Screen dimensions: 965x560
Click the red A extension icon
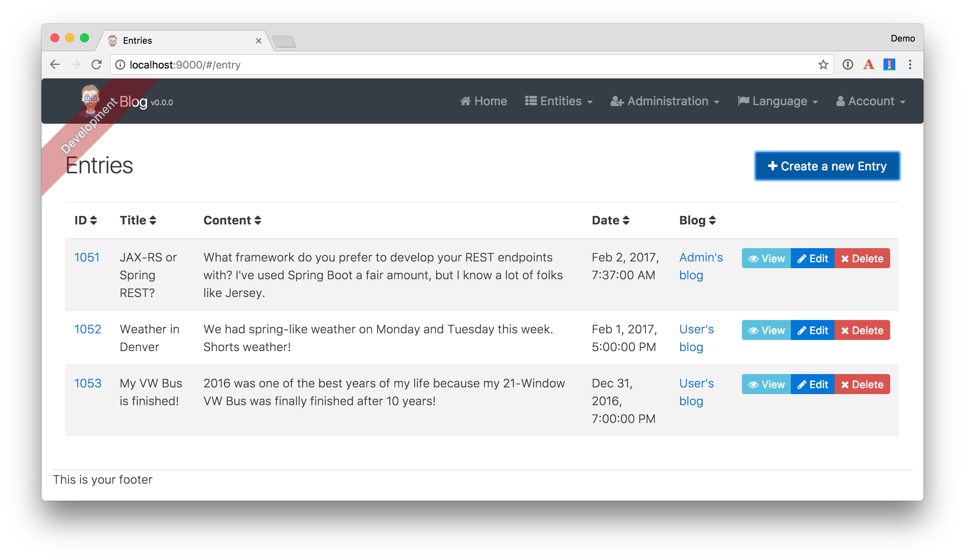click(x=869, y=64)
